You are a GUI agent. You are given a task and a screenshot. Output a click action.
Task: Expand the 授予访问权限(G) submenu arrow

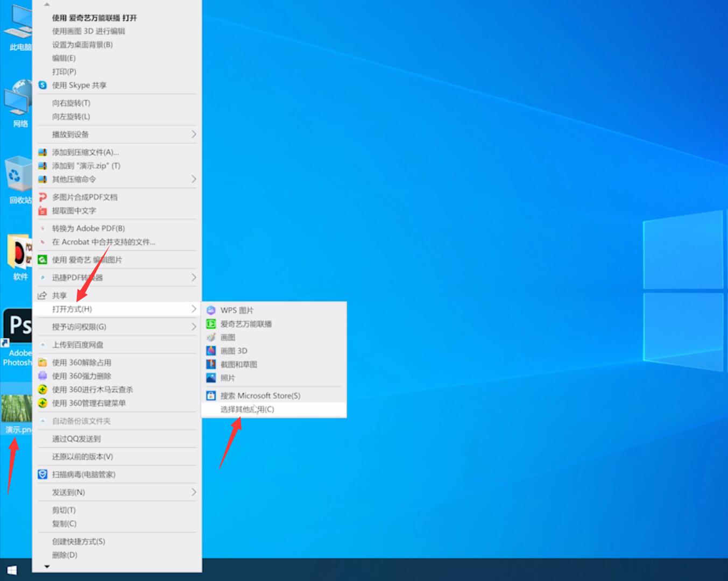pyautogui.click(x=194, y=327)
